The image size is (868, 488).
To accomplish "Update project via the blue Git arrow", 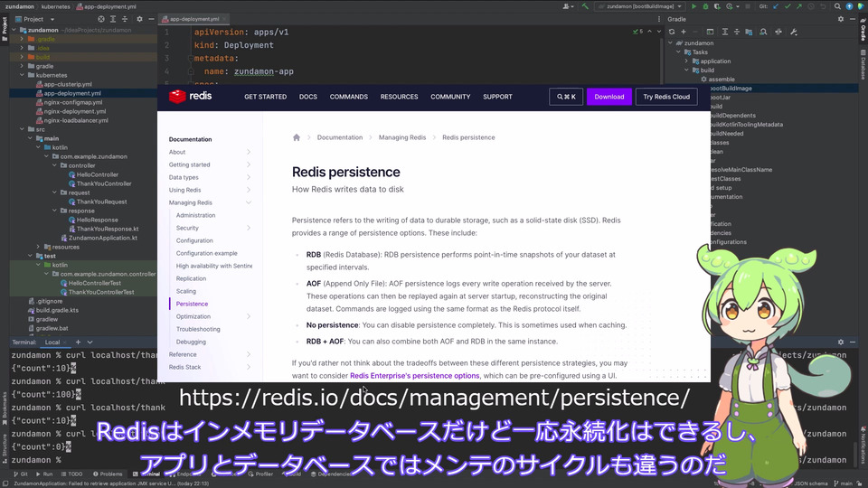I will pos(776,6).
